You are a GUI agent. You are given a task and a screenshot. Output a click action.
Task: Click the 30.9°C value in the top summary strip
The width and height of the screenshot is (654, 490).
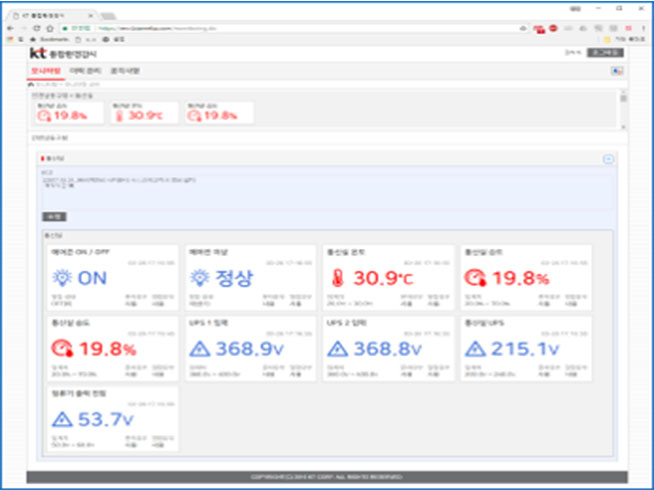[145, 116]
